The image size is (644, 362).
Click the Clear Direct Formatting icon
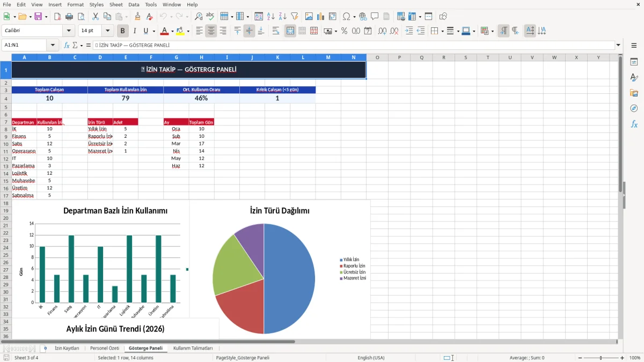pyautogui.click(x=150, y=17)
